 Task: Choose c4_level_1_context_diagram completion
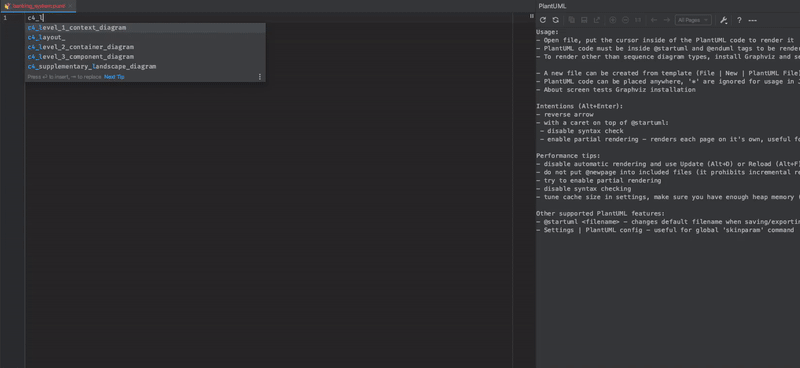point(145,28)
